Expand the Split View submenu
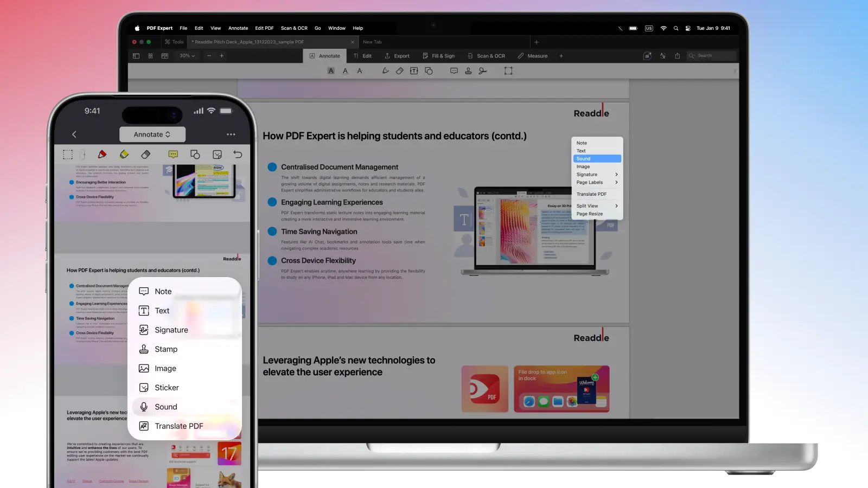Image resolution: width=868 pixels, height=488 pixels. click(597, 206)
